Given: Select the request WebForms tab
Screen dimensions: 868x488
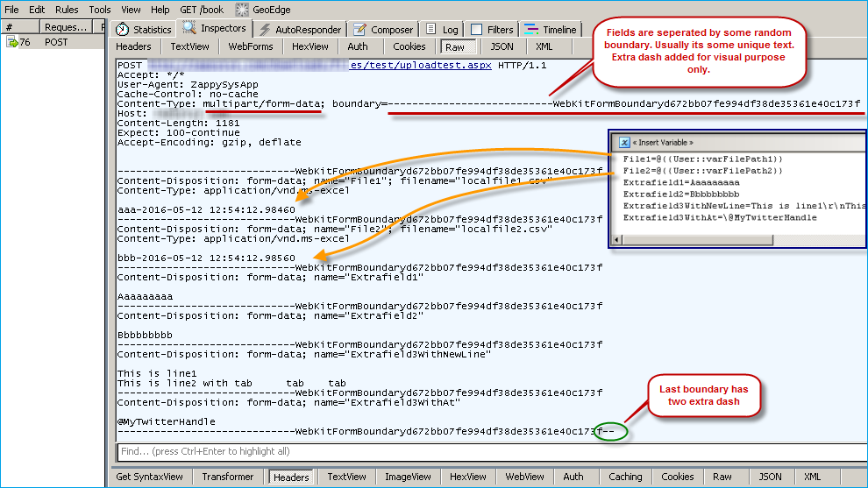Looking at the screenshot, I should 250,46.
